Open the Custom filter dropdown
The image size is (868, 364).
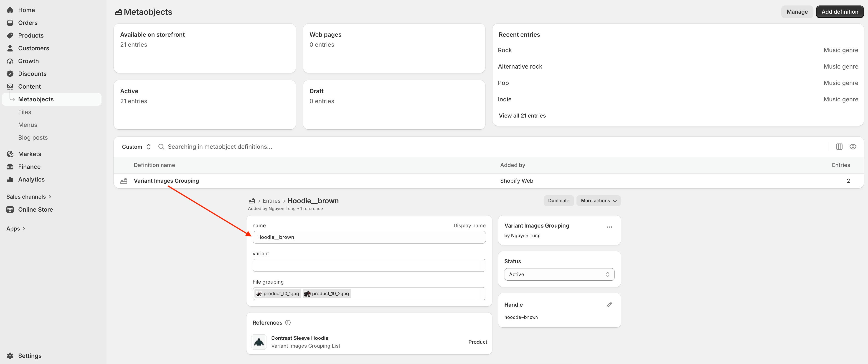pyautogui.click(x=136, y=147)
